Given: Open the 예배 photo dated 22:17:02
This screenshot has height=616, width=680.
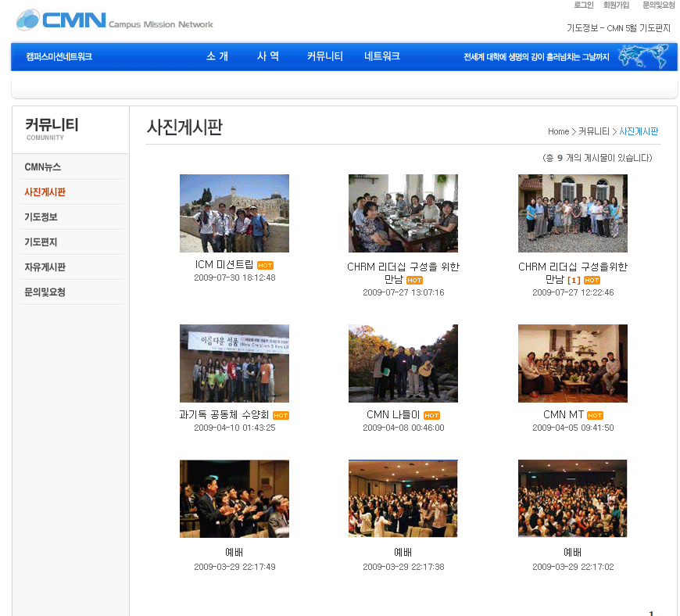Looking at the screenshot, I should tap(572, 499).
